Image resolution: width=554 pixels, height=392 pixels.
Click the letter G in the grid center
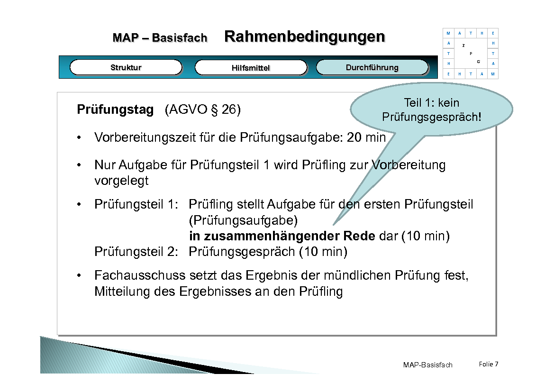(x=479, y=61)
